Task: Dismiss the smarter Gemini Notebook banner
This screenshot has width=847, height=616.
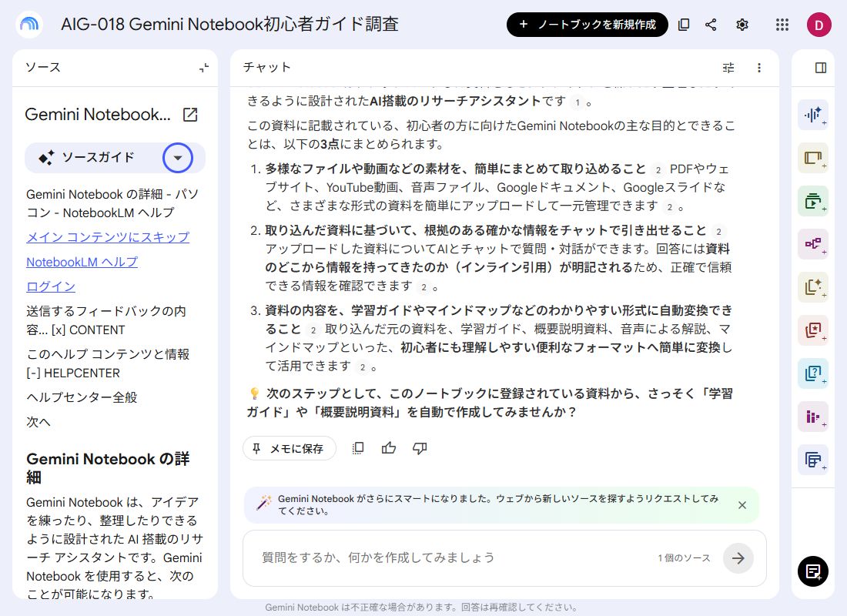Action: point(742,505)
